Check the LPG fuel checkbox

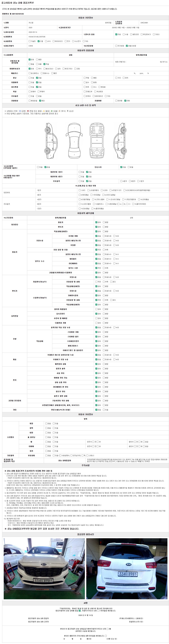pyautogui.click(x=46, y=41)
